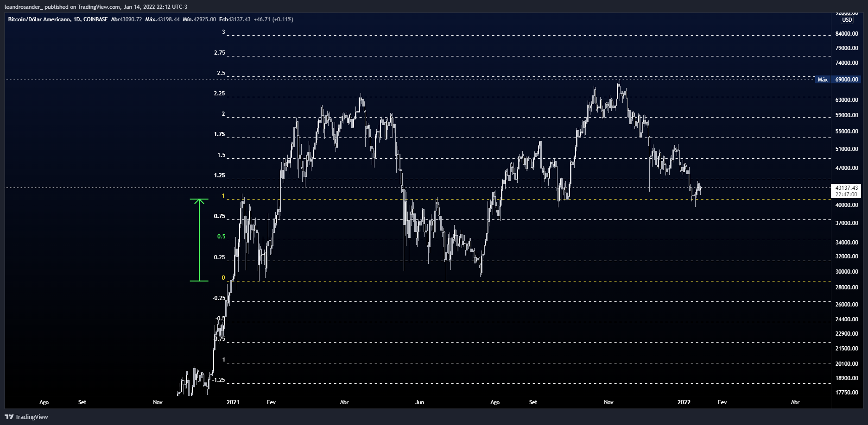Click the 30000.00 price axis label
The height and width of the screenshot is (425, 868).
tap(847, 272)
